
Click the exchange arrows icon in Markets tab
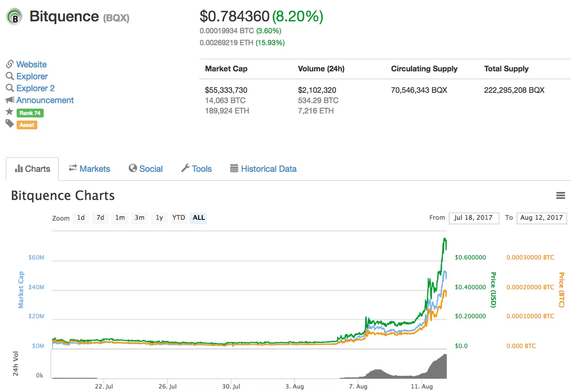click(73, 168)
